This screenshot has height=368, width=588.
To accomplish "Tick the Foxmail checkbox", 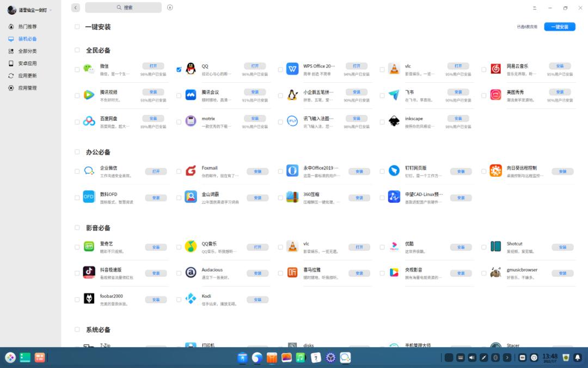I will coord(179,171).
